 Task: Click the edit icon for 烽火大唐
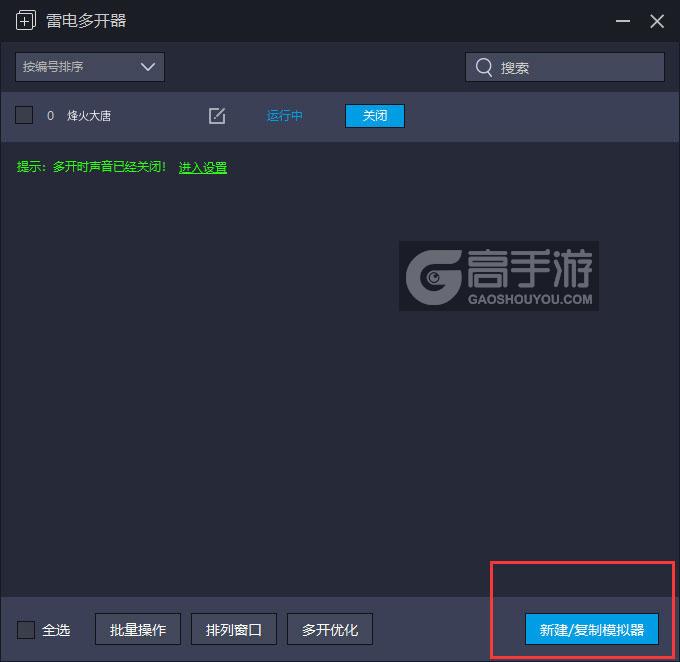217,116
